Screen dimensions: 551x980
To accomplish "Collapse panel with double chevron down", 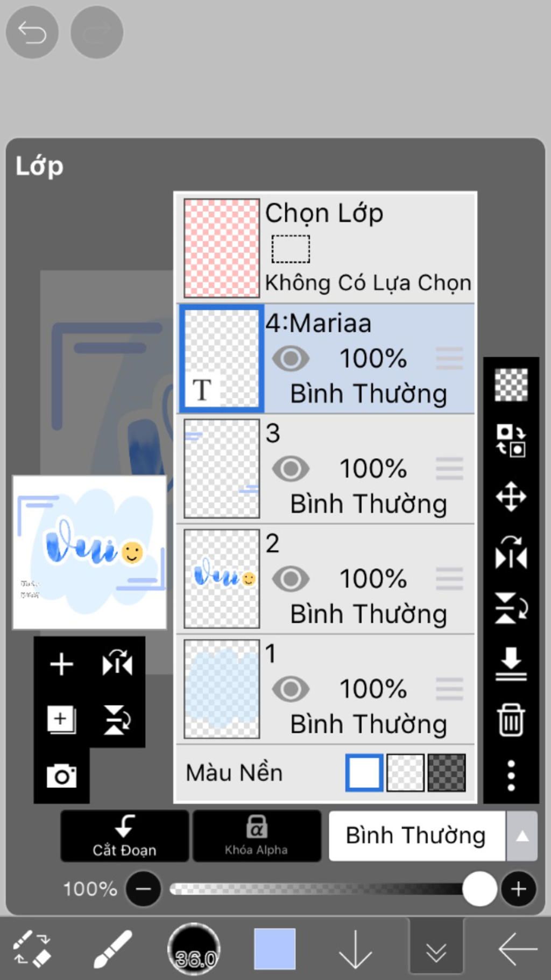I will pyautogui.click(x=436, y=952).
